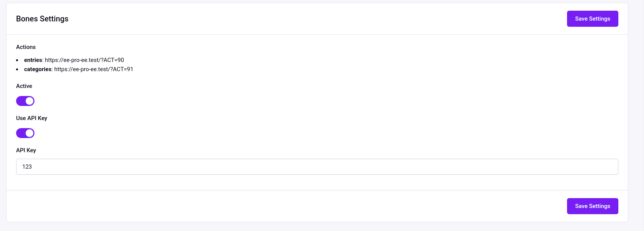Click the white knob of Active switch

point(29,101)
